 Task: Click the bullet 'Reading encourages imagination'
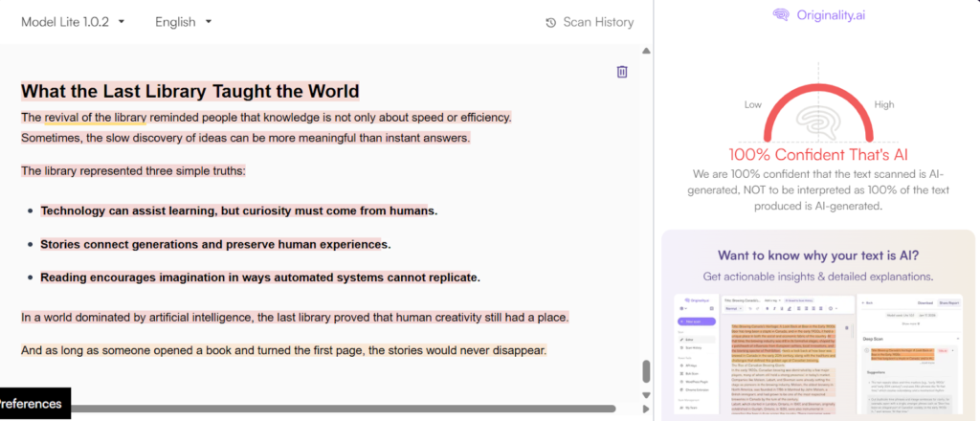click(x=260, y=277)
